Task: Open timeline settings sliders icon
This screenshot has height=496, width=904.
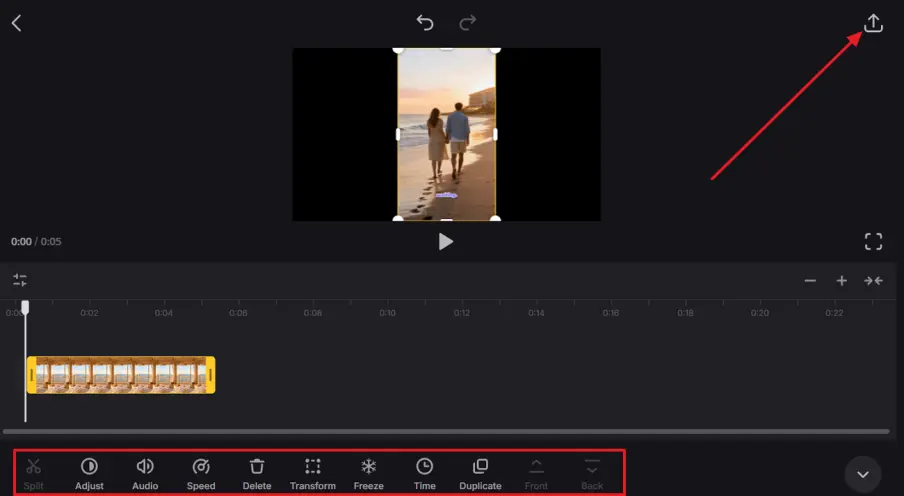Action: pos(20,280)
